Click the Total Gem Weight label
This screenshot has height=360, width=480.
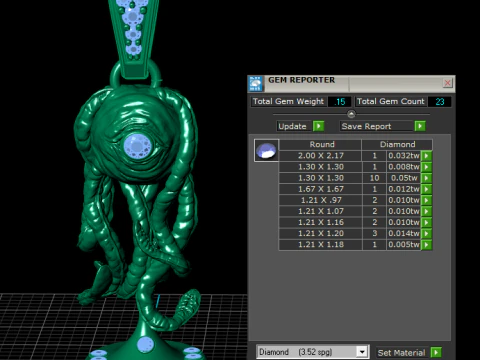[288, 101]
